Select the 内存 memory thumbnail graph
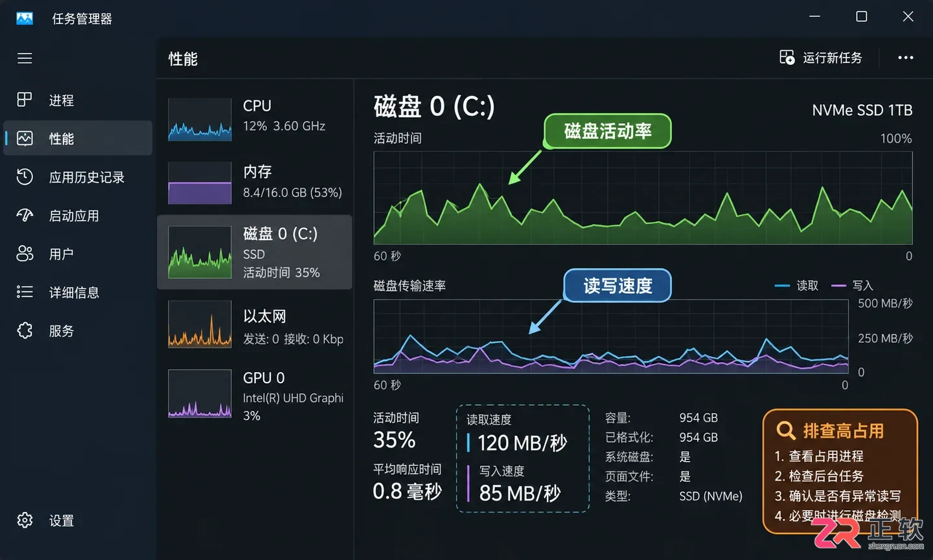Viewport: 933px width, 560px height. coord(200,183)
